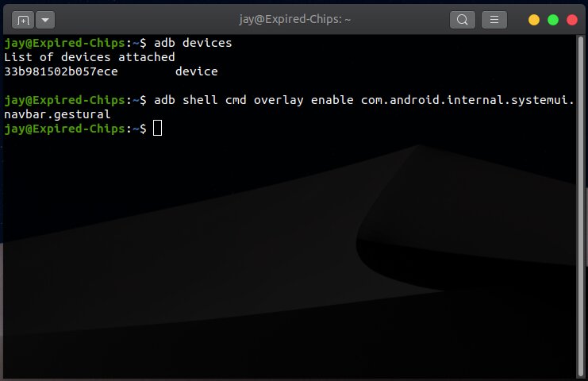The image size is (588, 381).
Task: Click the com.android.internal.systemui. package text
Action: point(467,100)
